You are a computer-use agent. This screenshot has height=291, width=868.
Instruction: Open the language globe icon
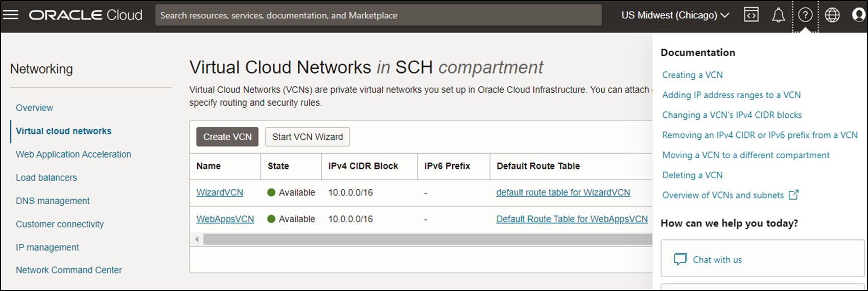point(832,15)
